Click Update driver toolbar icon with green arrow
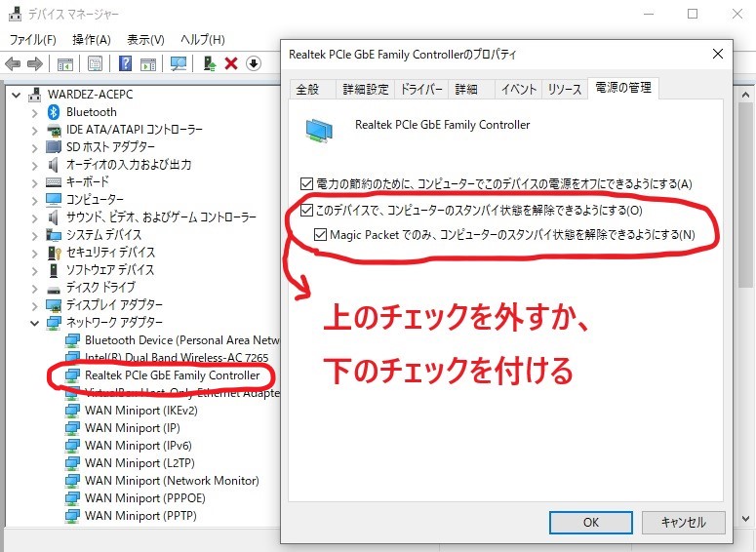The image size is (756, 552). [x=209, y=63]
